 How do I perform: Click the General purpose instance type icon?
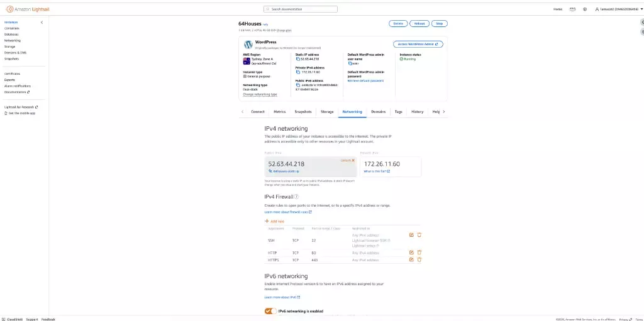coord(245,77)
